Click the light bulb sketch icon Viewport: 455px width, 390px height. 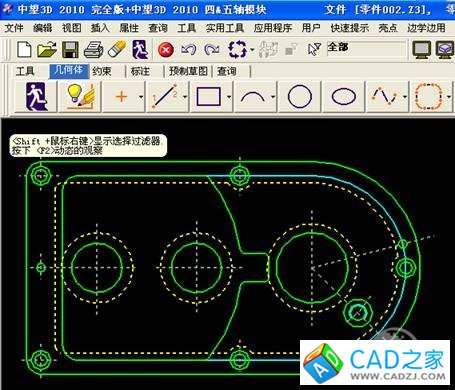tap(81, 97)
